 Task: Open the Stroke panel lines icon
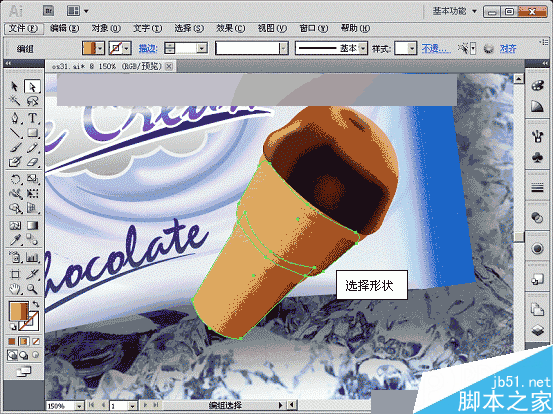click(537, 188)
